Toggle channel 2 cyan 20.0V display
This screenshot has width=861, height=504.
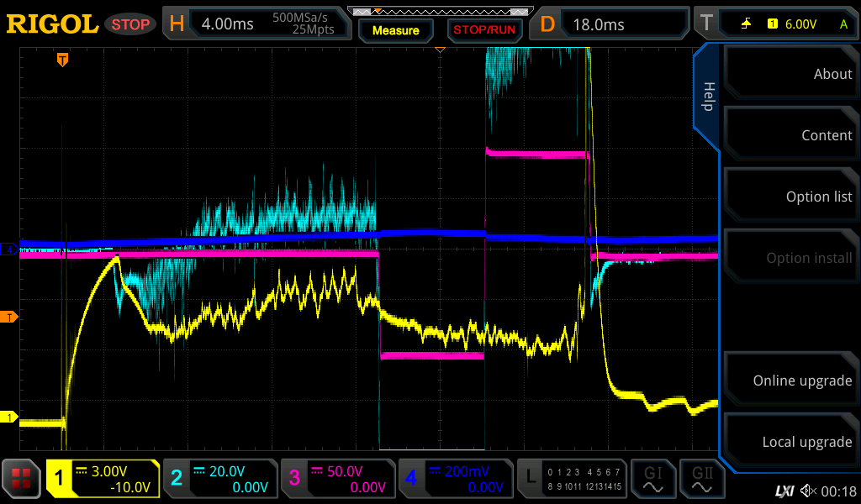pos(219,479)
